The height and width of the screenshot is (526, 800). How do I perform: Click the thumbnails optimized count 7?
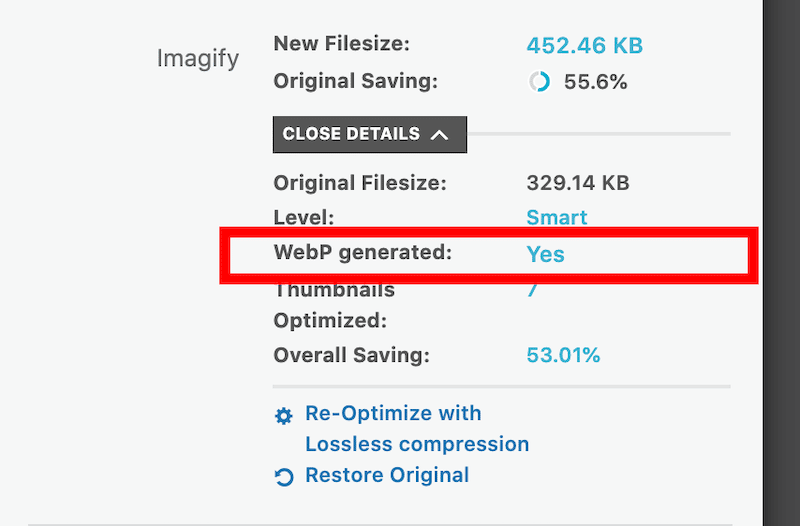click(x=532, y=291)
